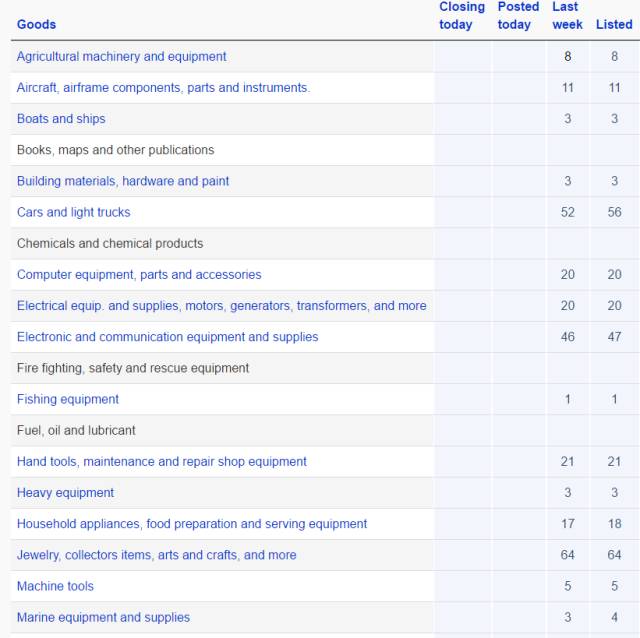Click Listed value 56 for Cars
The height and width of the screenshot is (638, 640).
(x=614, y=212)
